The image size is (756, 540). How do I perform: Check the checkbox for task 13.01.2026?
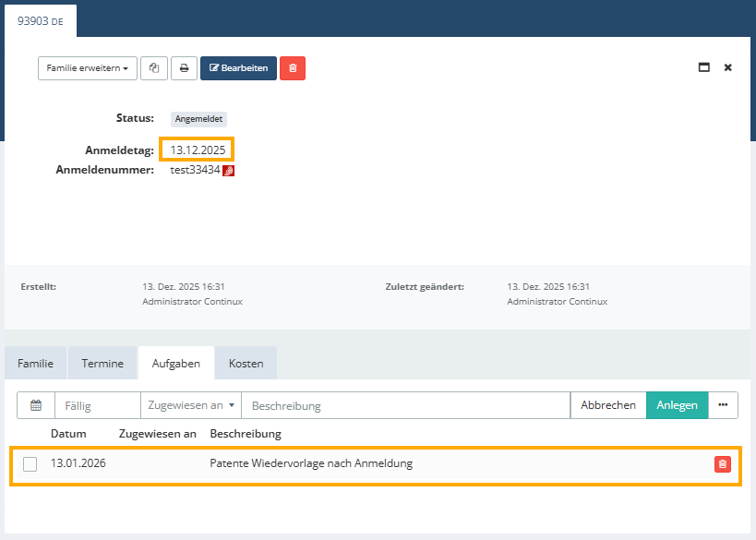[30, 464]
